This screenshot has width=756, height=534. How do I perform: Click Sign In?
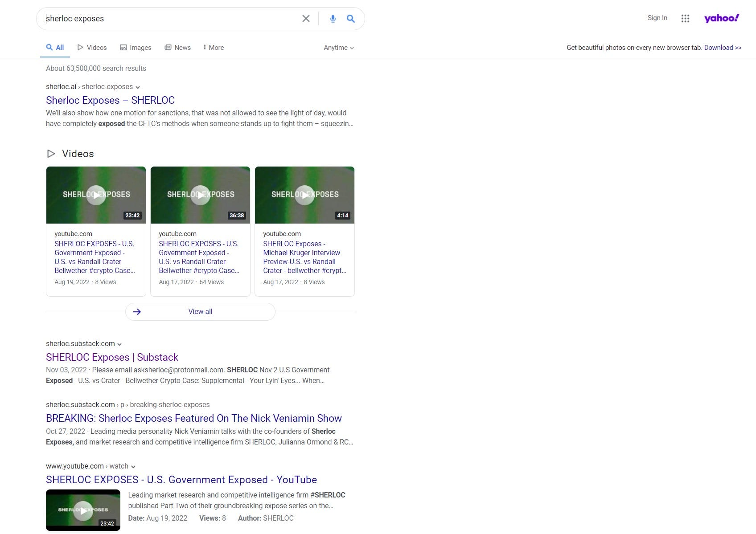[x=657, y=18]
